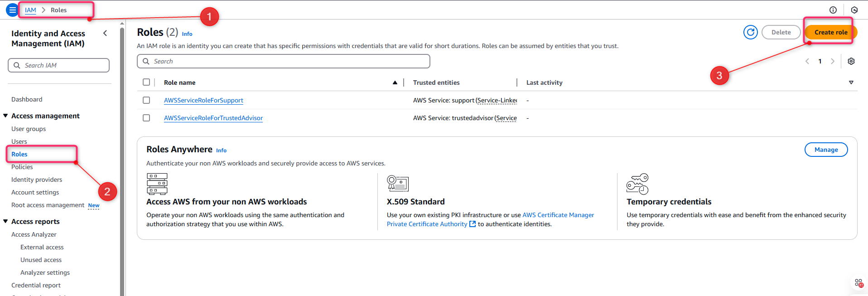Click the temporary credentials key icon

pos(637,184)
